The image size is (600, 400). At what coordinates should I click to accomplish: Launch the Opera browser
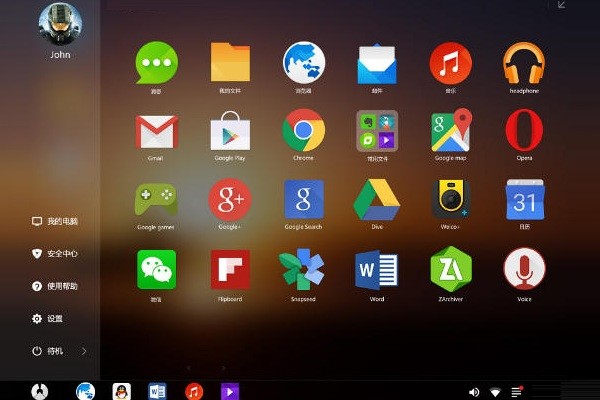coord(524,130)
